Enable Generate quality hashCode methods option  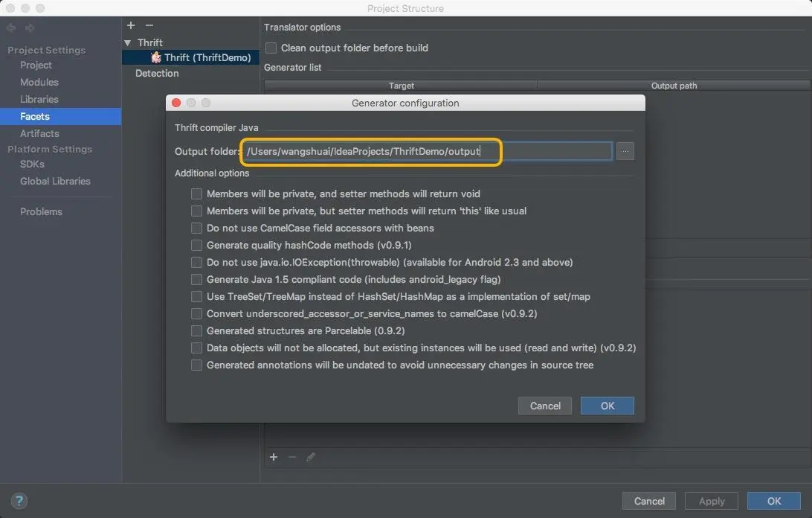tap(196, 246)
